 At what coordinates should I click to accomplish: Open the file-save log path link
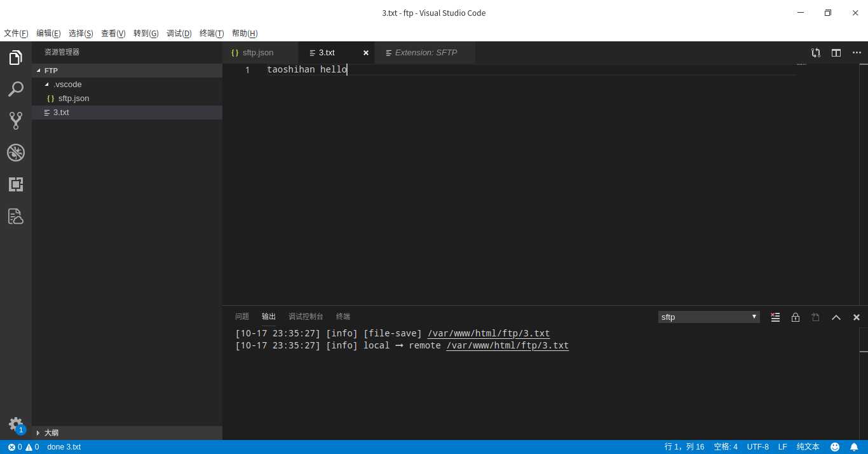(x=489, y=333)
